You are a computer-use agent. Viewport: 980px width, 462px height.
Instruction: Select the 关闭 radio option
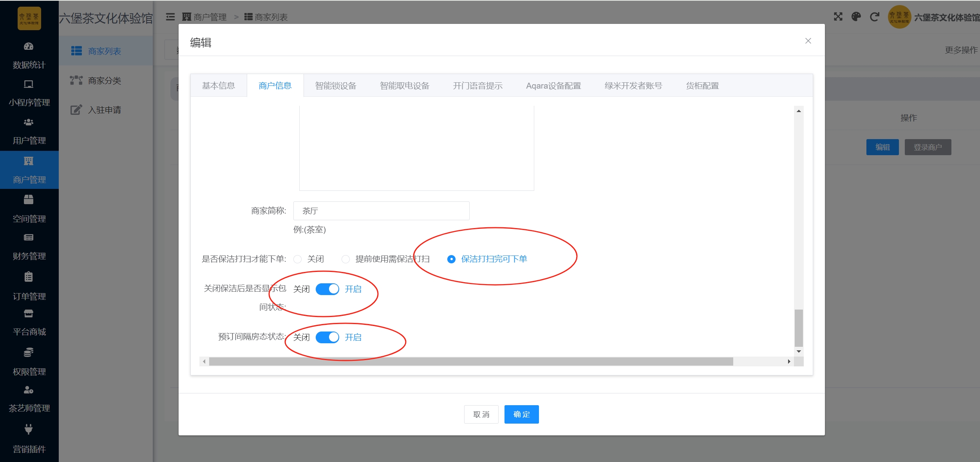(x=298, y=259)
